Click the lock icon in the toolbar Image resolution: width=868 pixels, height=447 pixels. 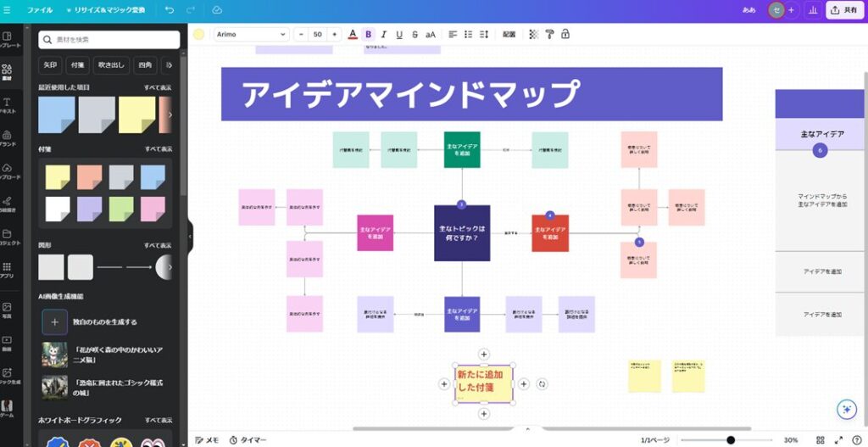pyautogui.click(x=565, y=35)
